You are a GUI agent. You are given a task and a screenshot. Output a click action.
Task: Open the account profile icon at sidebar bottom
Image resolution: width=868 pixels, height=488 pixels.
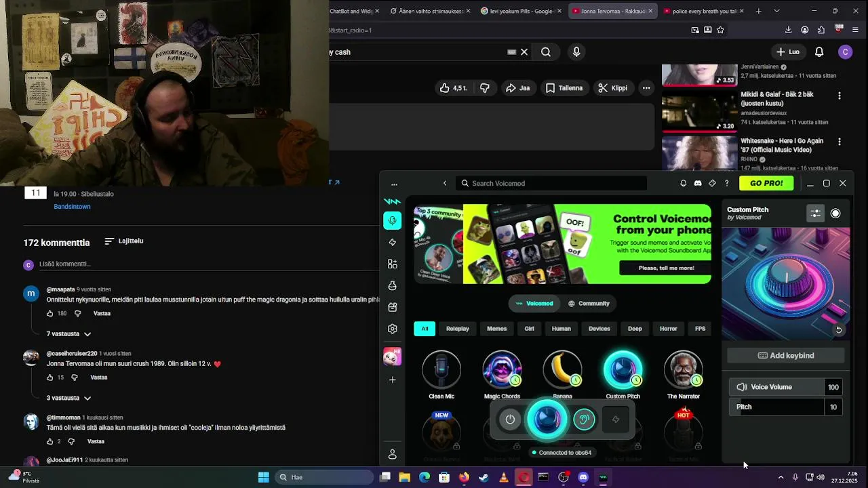(392, 454)
